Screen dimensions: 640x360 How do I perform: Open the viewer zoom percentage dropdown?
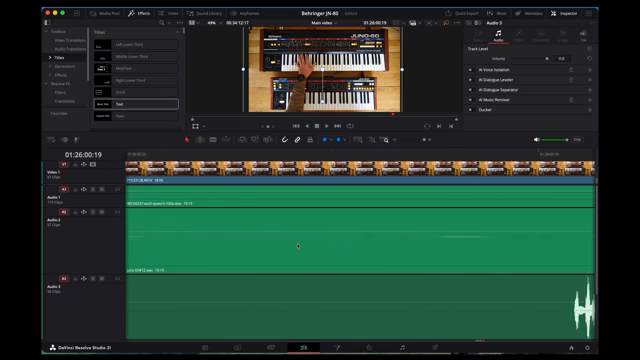214,23
